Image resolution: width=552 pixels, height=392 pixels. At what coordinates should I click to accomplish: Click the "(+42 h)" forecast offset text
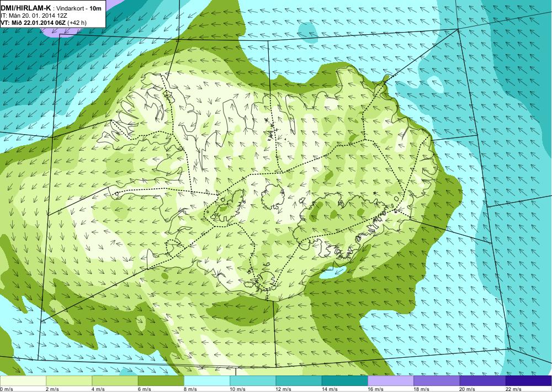click(x=77, y=23)
